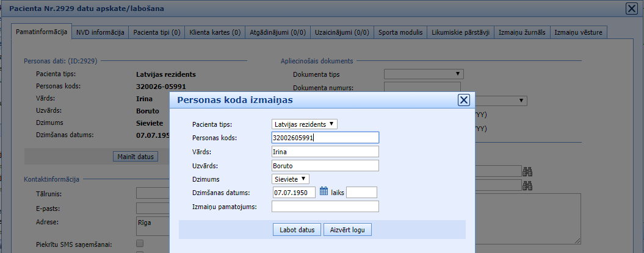The width and height of the screenshot is (644, 253).
Task: Open the Sporta modulis tab
Action: (400, 32)
